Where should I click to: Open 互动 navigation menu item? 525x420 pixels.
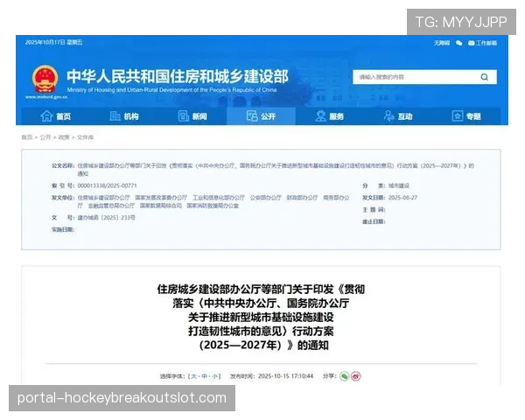pos(398,116)
